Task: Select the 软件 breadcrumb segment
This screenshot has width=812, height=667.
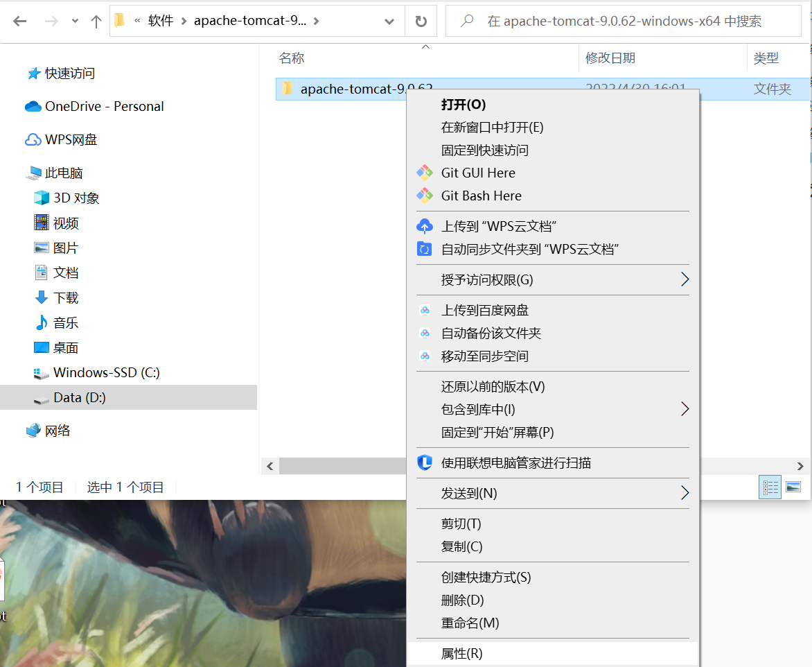Action: pyautogui.click(x=161, y=21)
